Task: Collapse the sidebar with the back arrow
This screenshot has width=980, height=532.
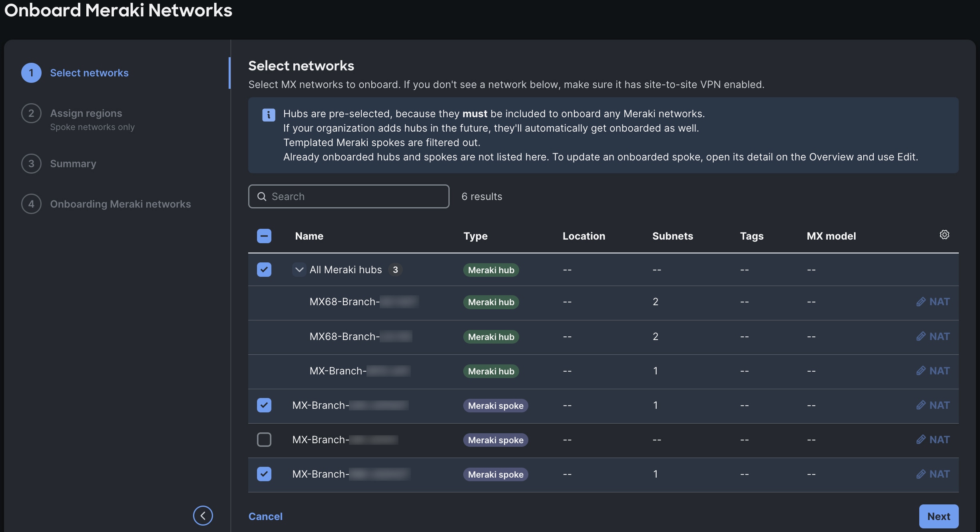Action: [x=203, y=516]
